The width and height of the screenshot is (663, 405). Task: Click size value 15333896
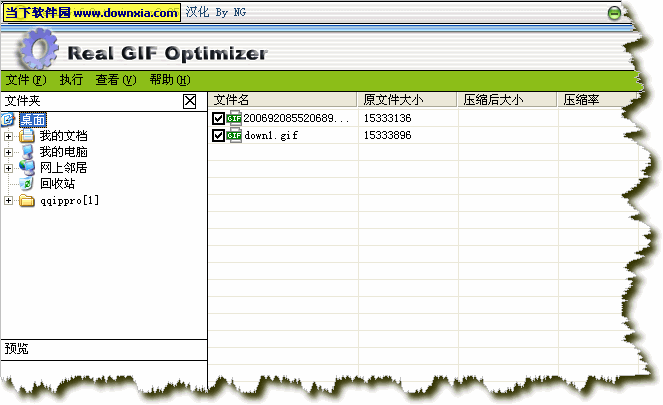click(x=387, y=136)
